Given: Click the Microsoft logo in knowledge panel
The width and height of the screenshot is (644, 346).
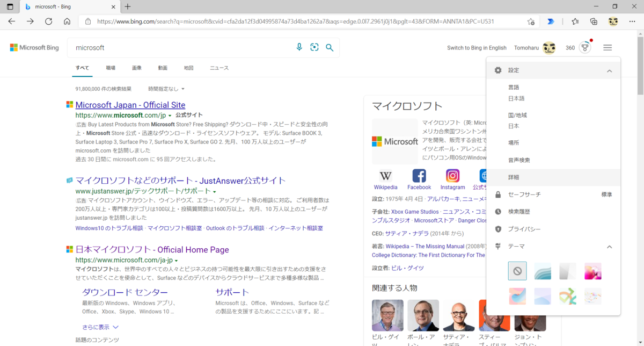Looking at the screenshot, I should [395, 141].
